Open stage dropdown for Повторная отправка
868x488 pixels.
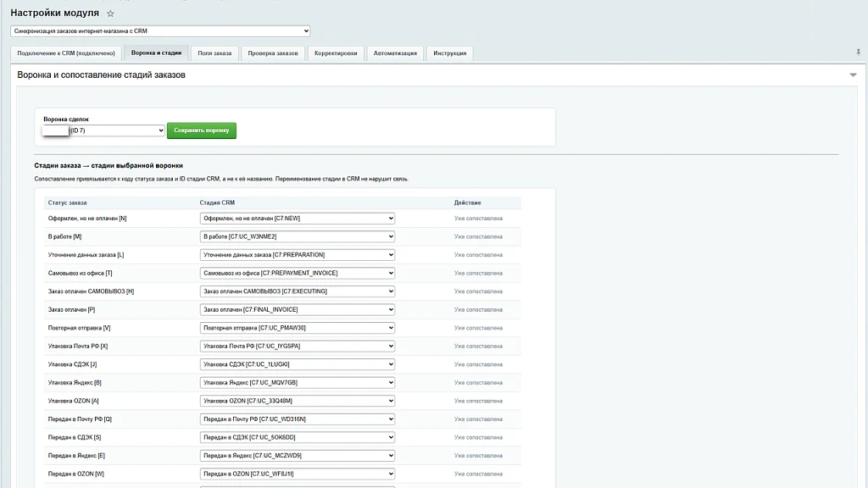click(298, 328)
